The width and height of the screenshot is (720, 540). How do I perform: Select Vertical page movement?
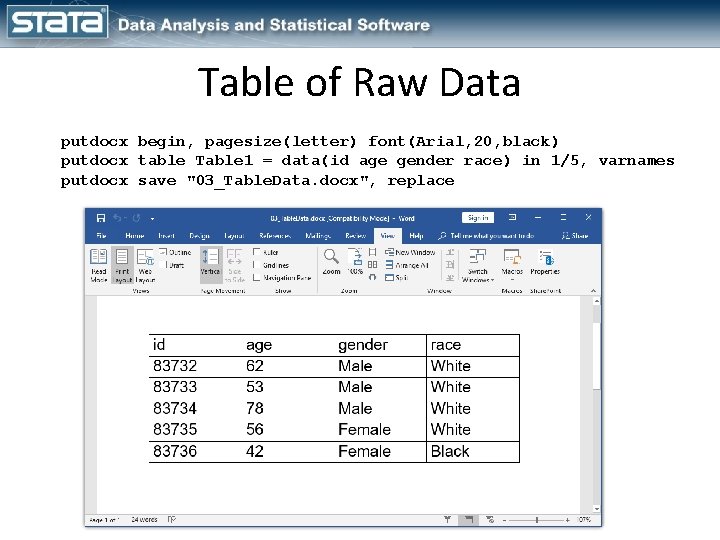210,264
